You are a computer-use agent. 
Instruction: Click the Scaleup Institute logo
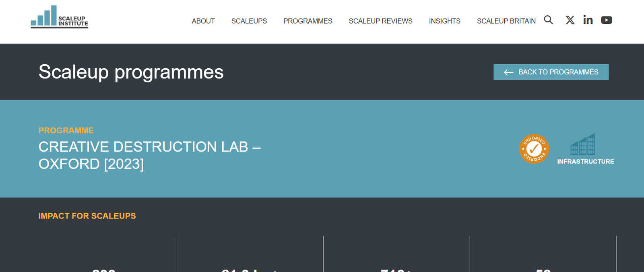pos(60,17)
